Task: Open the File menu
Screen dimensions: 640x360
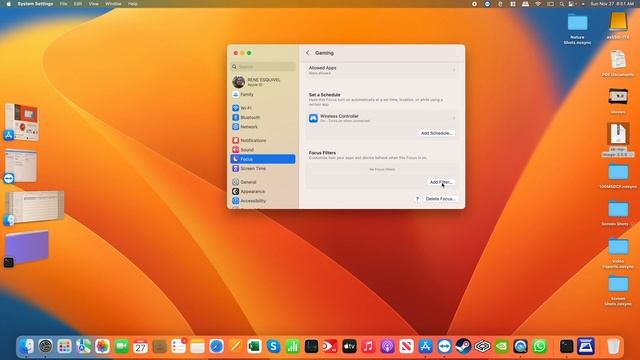Action: pos(63,4)
